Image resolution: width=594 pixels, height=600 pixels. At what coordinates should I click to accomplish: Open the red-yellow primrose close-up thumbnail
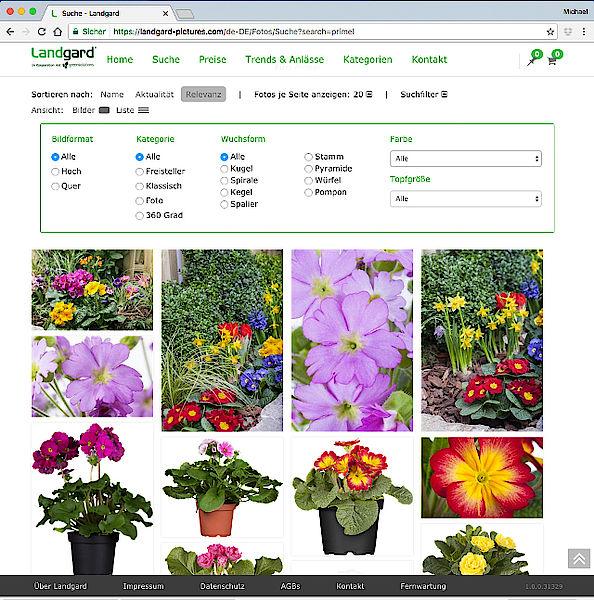[x=482, y=478]
